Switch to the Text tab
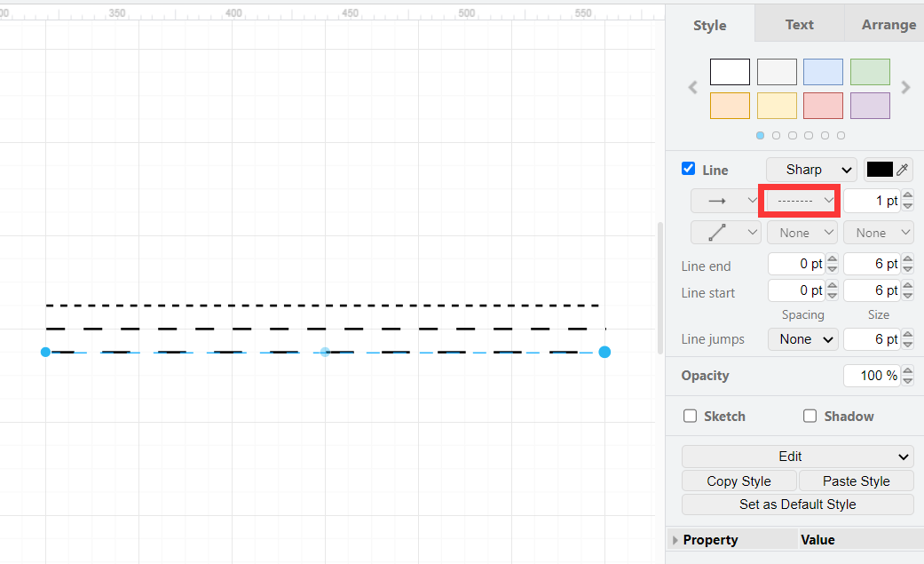Screen dimensions: 924x564 [x=798, y=24]
